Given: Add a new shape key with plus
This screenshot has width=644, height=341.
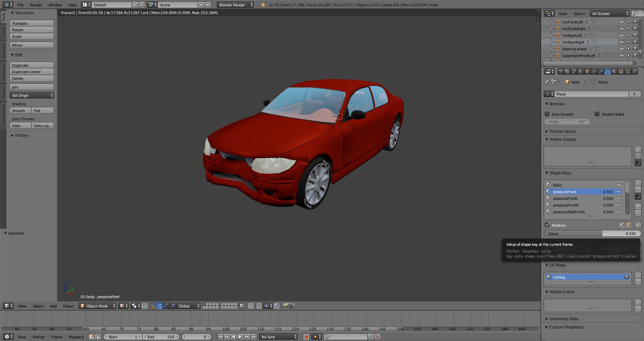Looking at the screenshot, I should coord(638,183).
